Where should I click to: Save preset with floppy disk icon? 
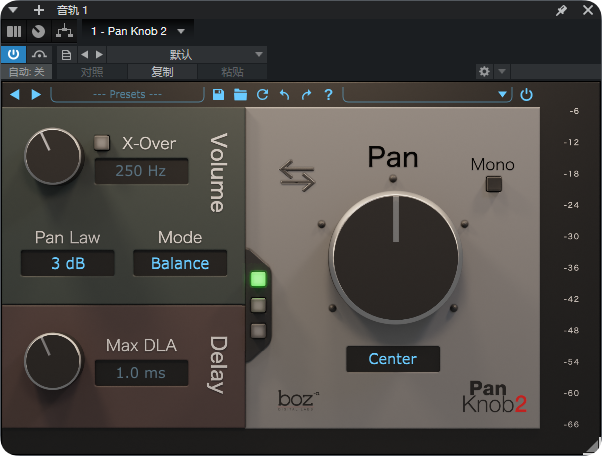pyautogui.click(x=218, y=94)
